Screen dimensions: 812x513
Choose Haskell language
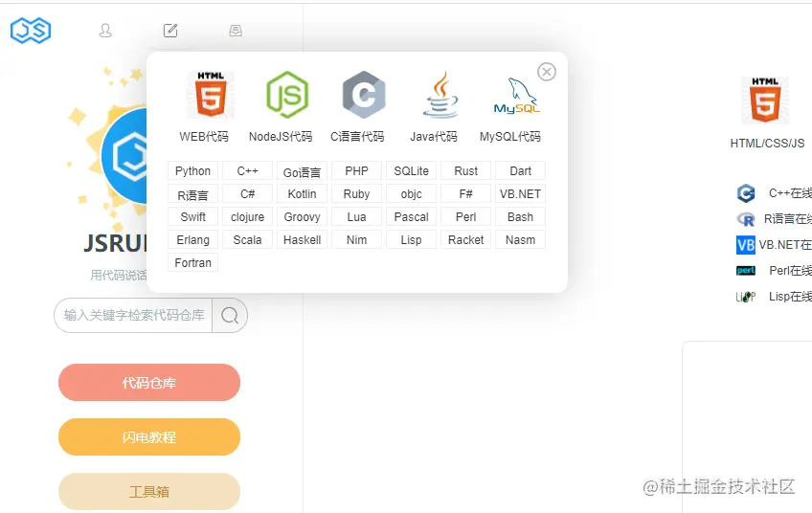302,239
